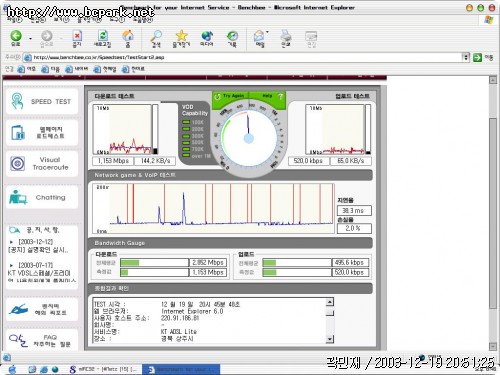Open the 2003-12-12 notice link

[38, 246]
